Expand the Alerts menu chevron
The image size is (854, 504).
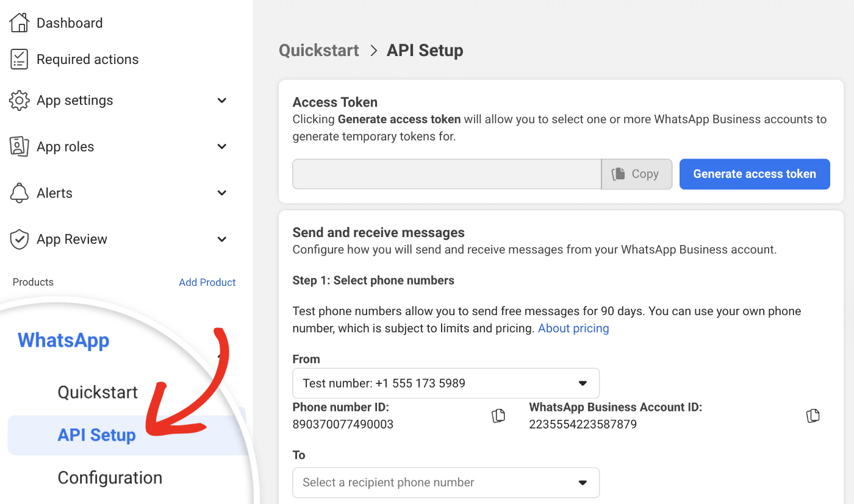point(221,193)
